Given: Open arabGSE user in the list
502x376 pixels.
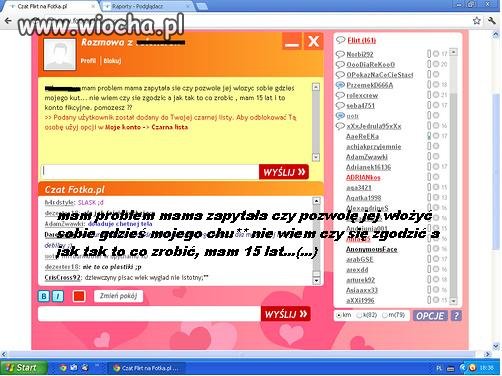Looking at the screenshot, I should [359, 259].
